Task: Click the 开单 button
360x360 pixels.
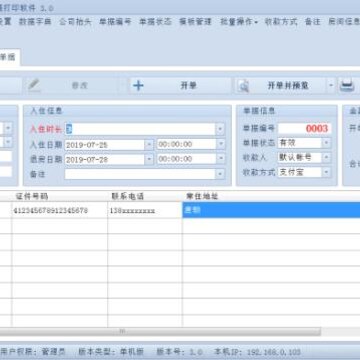Action: pos(188,86)
